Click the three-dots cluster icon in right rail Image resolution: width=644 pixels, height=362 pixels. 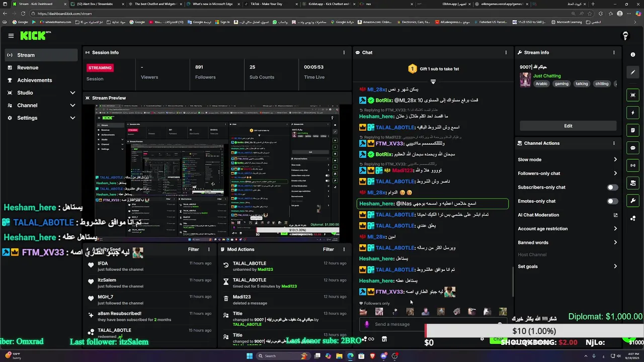[x=633, y=218]
